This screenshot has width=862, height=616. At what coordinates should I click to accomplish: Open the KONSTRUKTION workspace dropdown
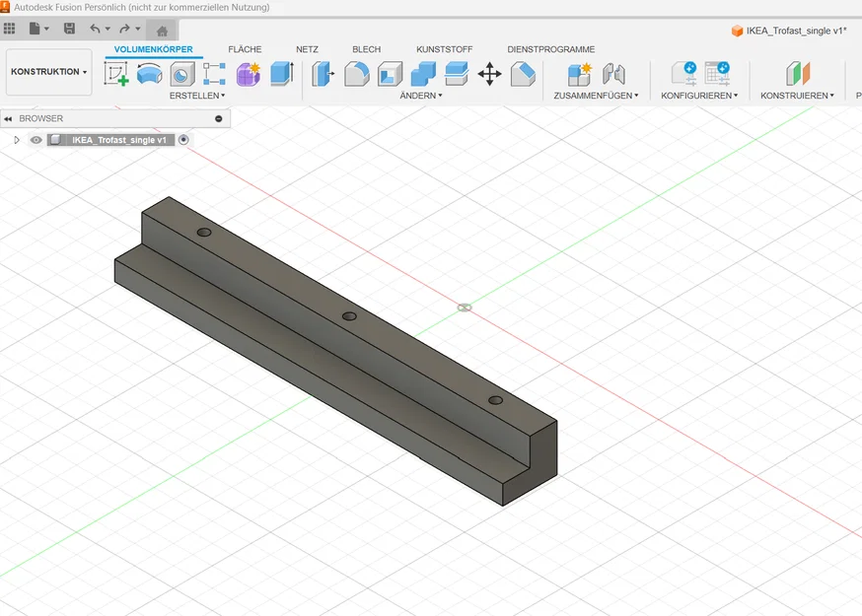[49, 72]
